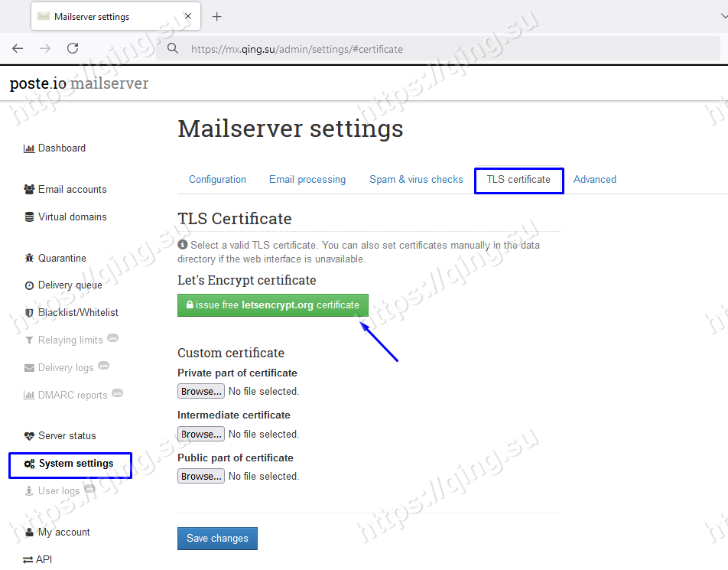Viewport: 728px width, 570px height.
Task: Click the Email accounts users icon
Action: [x=29, y=190]
